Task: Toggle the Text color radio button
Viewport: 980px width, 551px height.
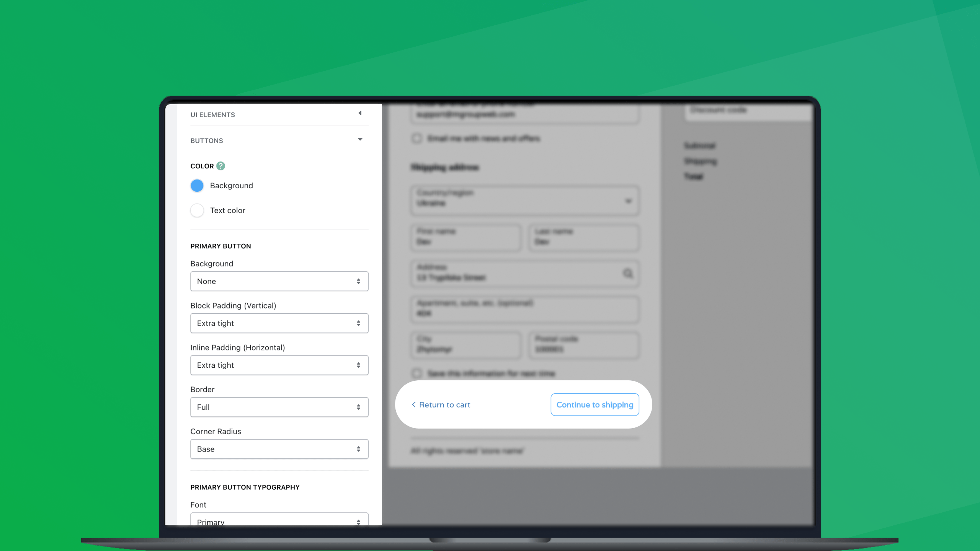Action: [x=197, y=210]
